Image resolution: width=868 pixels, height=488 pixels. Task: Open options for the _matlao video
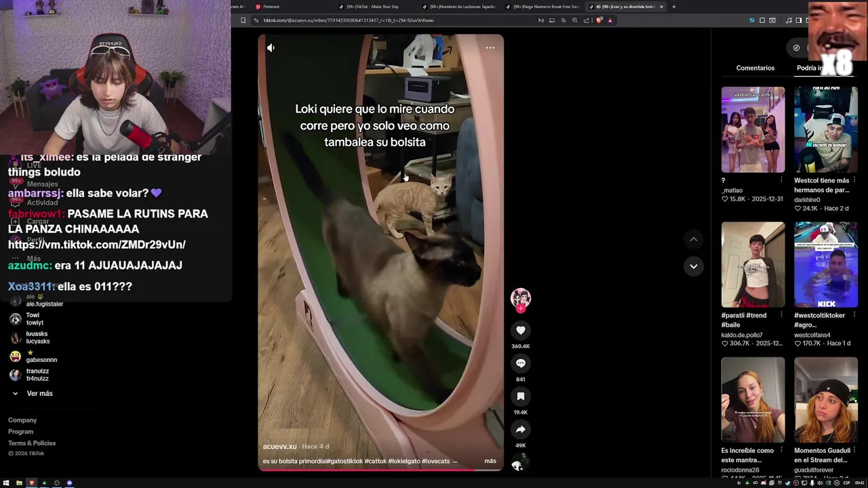pyautogui.click(x=781, y=180)
